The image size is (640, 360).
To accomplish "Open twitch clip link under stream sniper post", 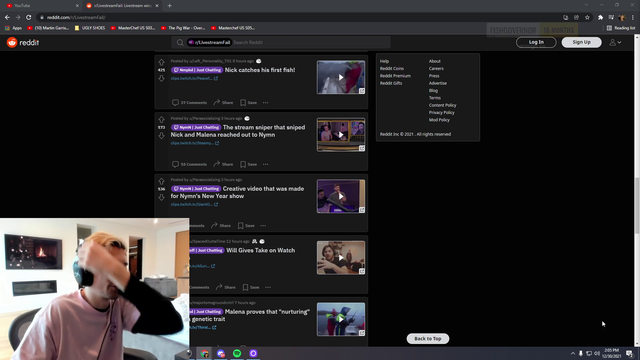I will coord(195,143).
